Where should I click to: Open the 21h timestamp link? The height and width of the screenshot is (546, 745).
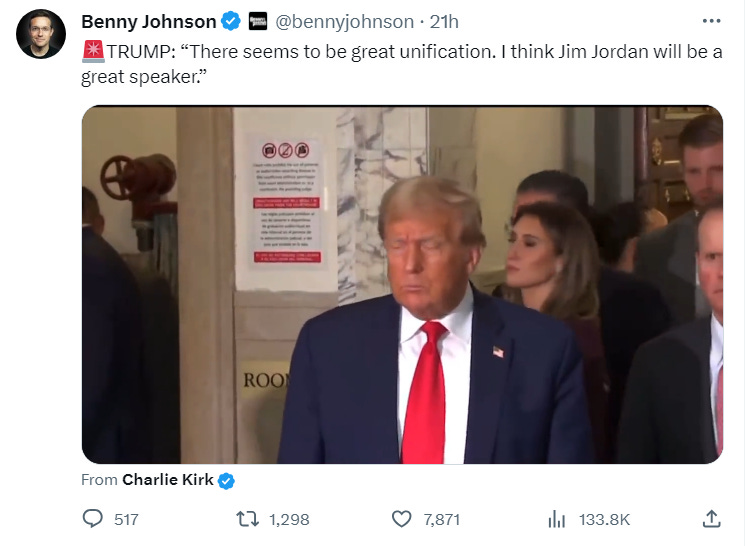[x=444, y=22]
